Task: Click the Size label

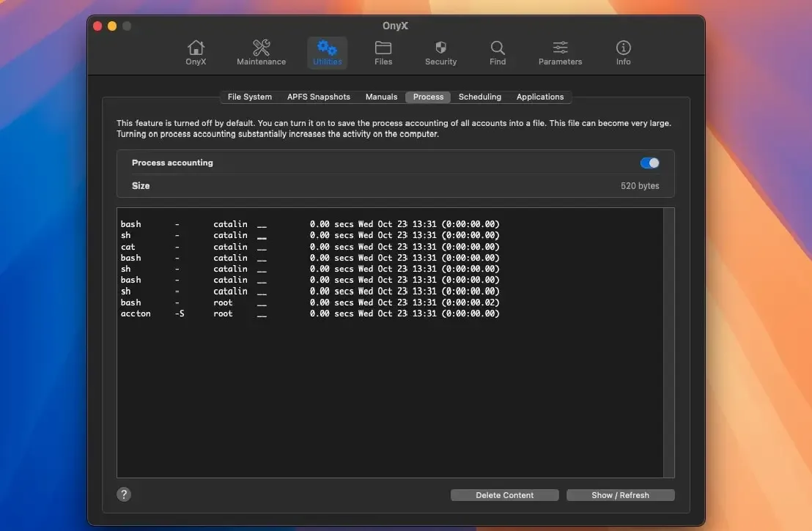Action: click(141, 186)
